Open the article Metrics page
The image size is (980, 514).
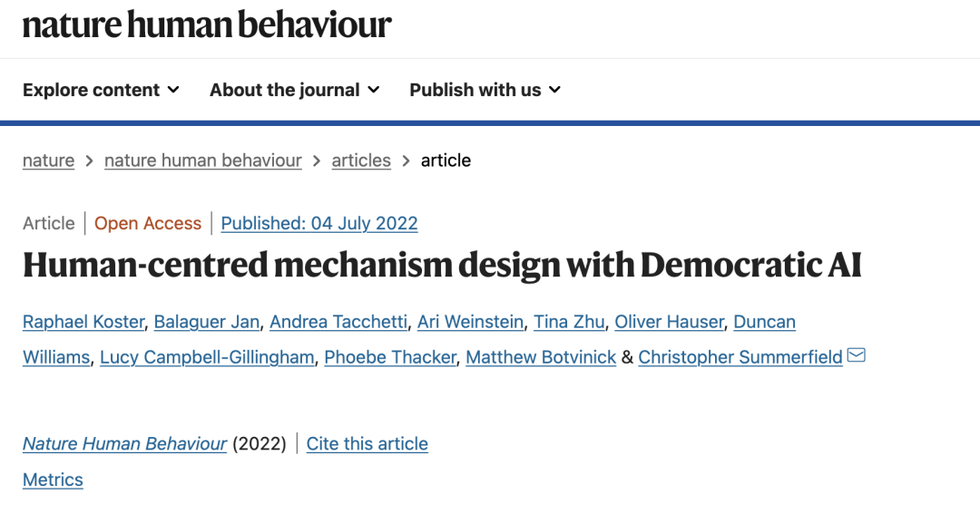pyautogui.click(x=53, y=480)
